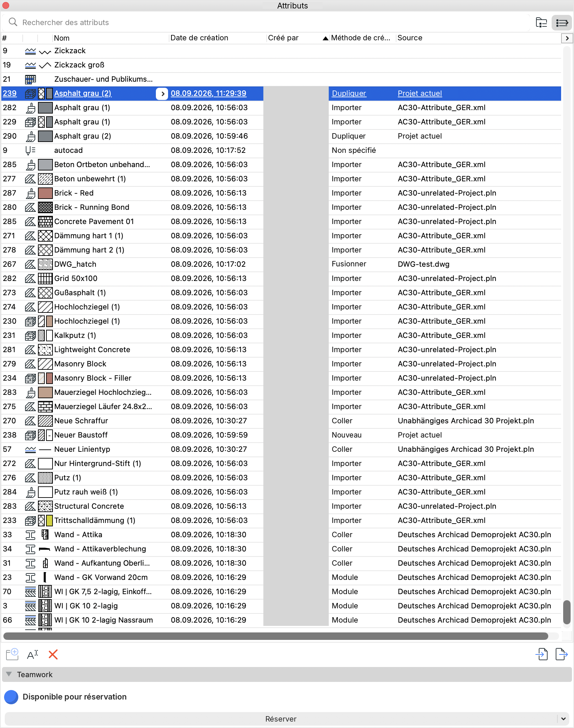Click zone category icon of Zuschauer- und Publikums row

(x=30, y=79)
